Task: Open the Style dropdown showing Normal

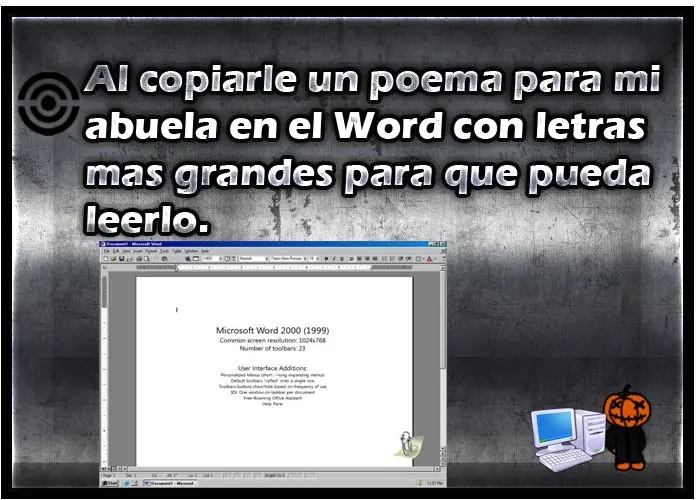Action: tap(254, 258)
